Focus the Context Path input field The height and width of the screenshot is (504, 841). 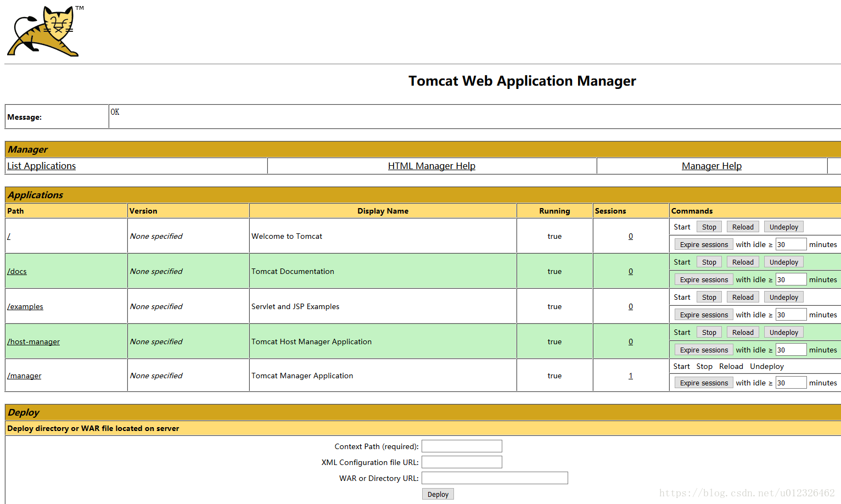point(462,446)
